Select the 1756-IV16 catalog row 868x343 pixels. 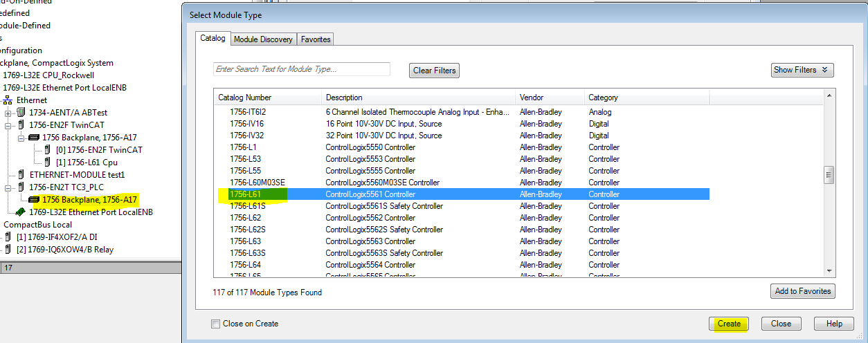point(462,124)
